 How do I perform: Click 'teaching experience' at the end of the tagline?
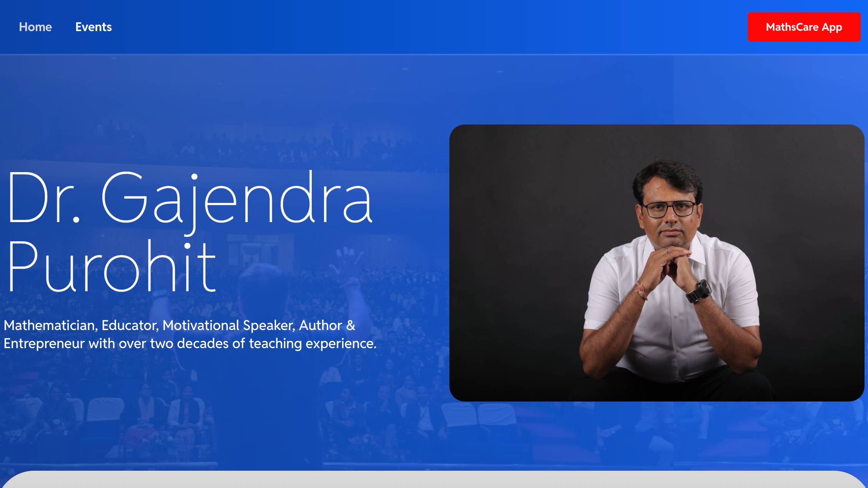312,344
